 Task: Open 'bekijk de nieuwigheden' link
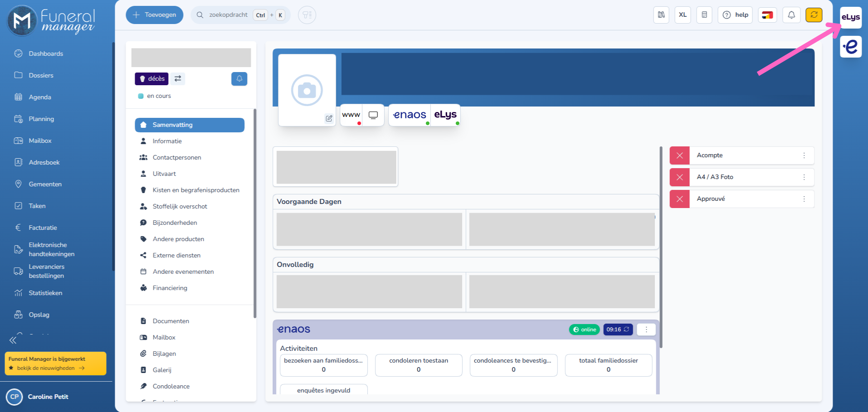point(51,368)
